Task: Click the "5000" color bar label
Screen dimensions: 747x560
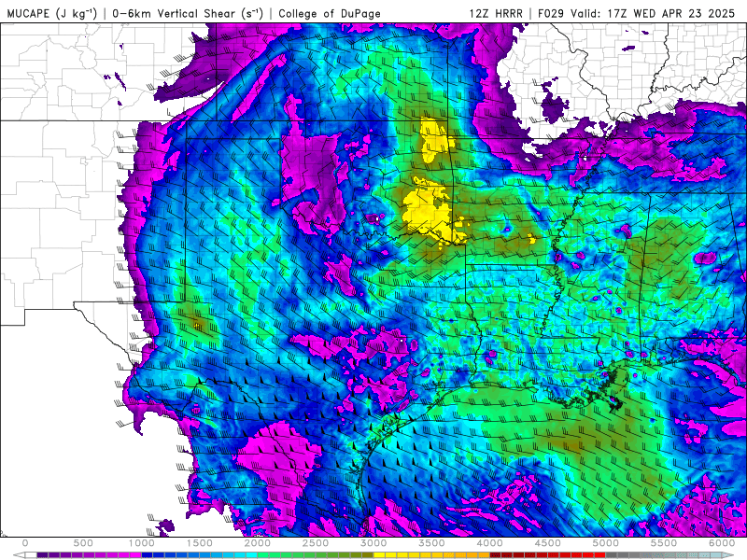Action: pos(606,543)
